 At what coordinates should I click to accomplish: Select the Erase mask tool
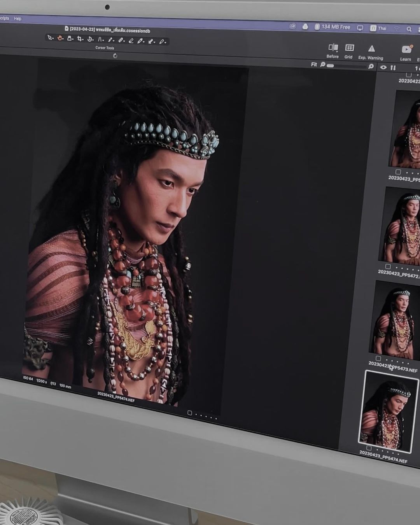coord(131,41)
